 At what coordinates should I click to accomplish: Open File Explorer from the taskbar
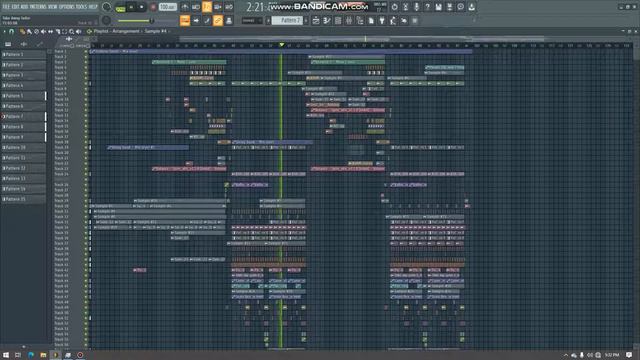tap(43, 355)
